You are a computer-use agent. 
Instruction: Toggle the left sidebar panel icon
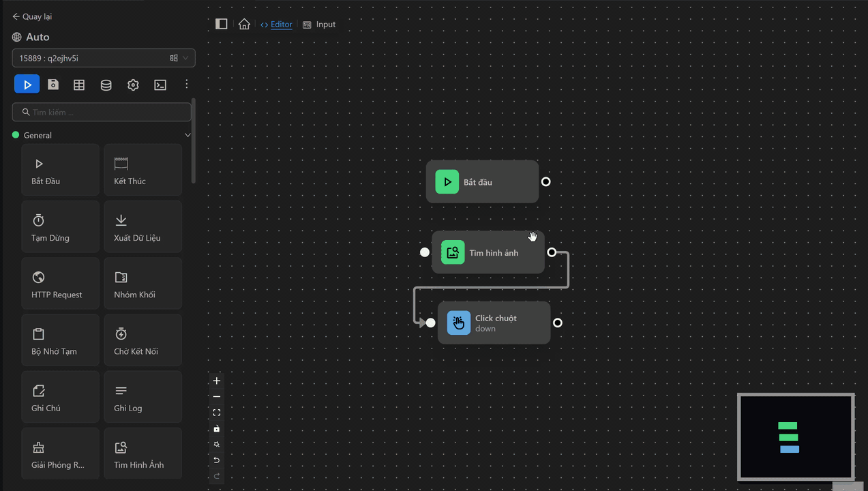(x=221, y=24)
